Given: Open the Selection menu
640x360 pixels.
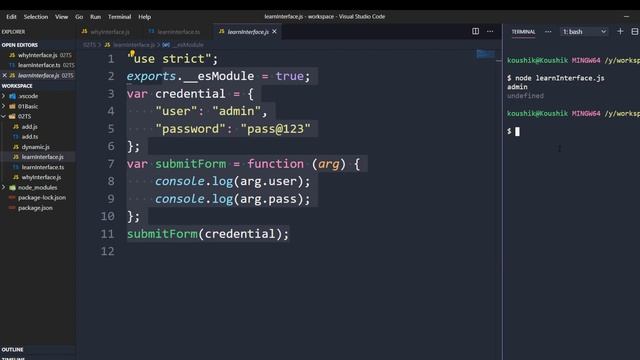Looking at the screenshot, I should click(x=36, y=17).
